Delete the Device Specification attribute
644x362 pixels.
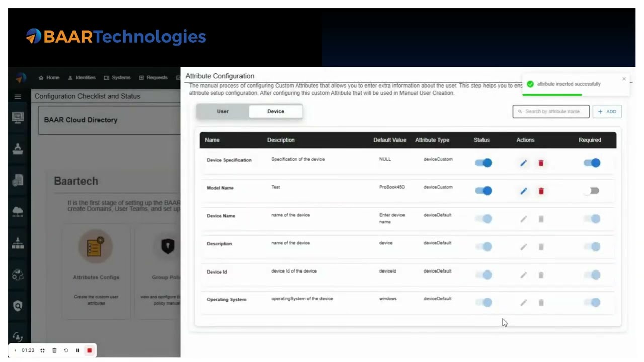point(541,163)
